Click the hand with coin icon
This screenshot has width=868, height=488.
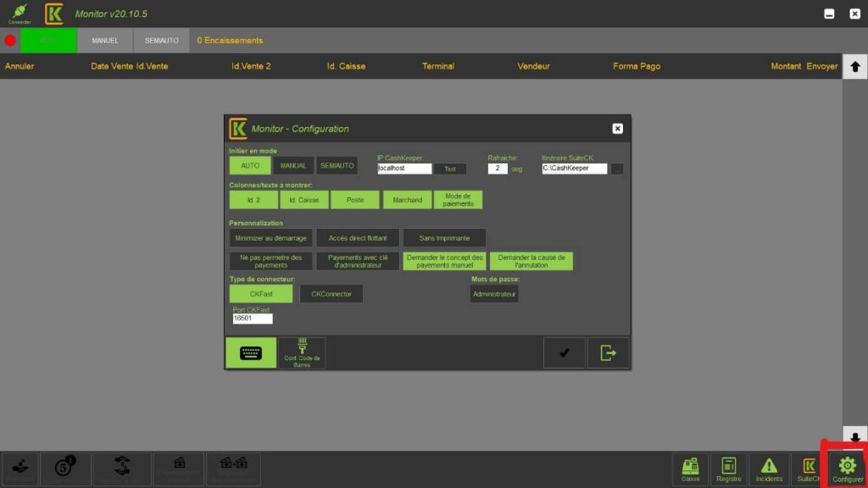tap(20, 469)
